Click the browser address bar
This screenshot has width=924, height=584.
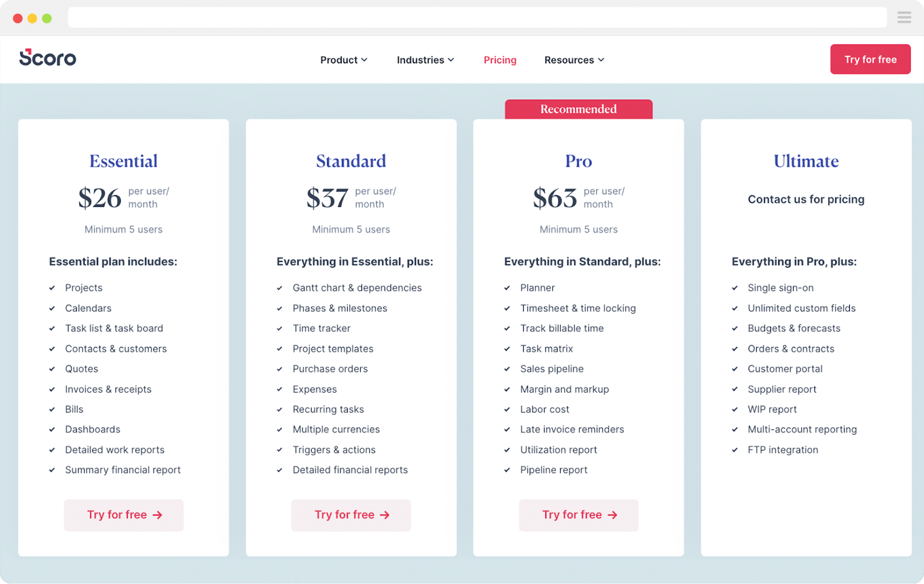477,18
